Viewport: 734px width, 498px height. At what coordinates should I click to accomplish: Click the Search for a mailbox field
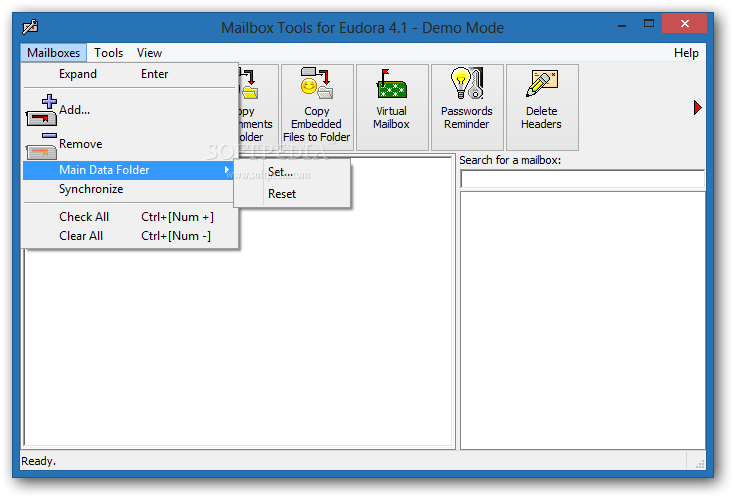click(582, 179)
